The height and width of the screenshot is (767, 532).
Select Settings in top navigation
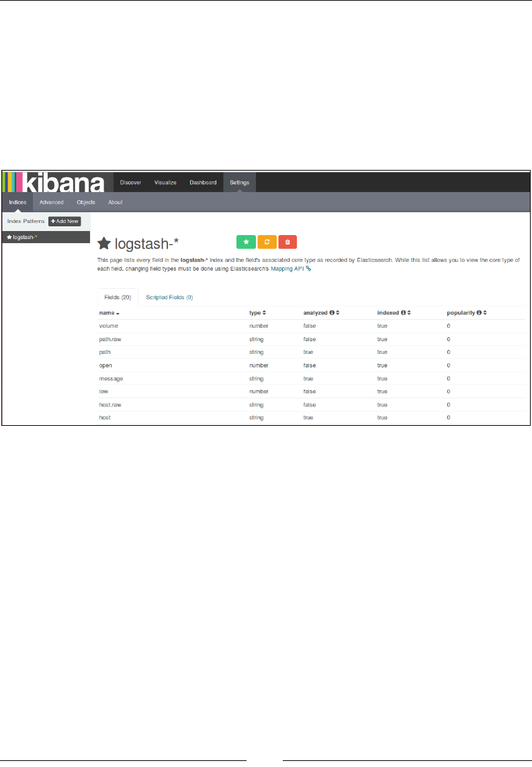tap(240, 183)
